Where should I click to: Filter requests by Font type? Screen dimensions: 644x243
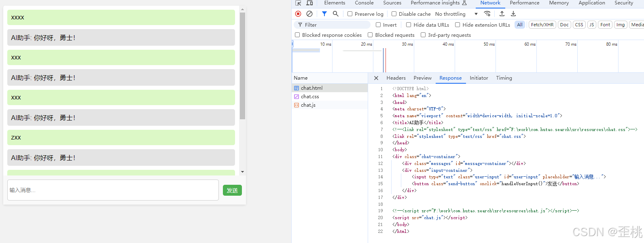tap(605, 25)
